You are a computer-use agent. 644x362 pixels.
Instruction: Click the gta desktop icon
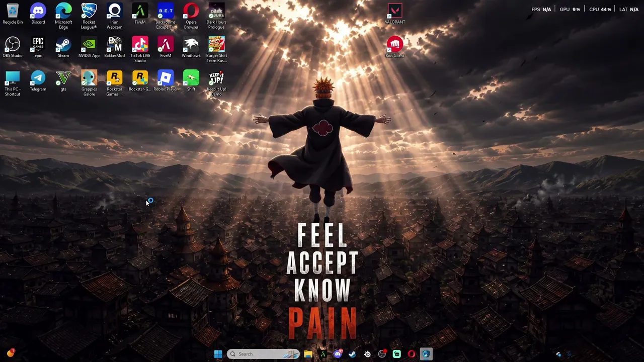[63, 81]
